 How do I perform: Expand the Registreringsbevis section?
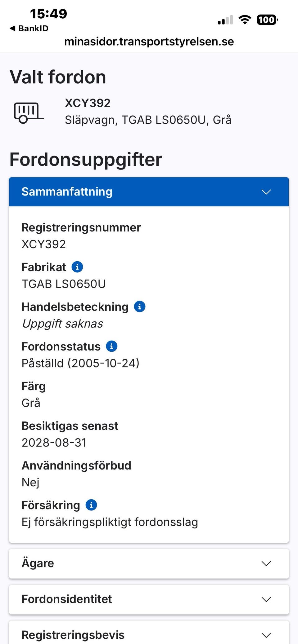tap(149, 633)
